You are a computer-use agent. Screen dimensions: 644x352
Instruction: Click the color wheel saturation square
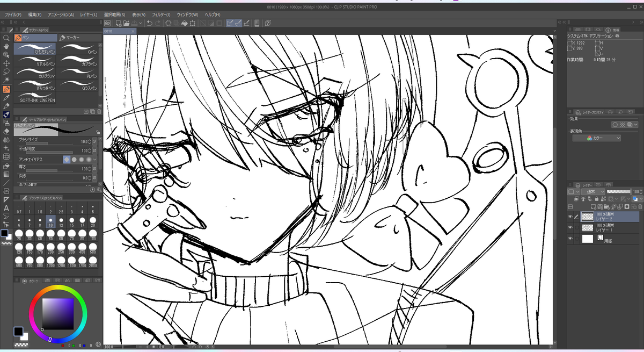(x=58, y=313)
